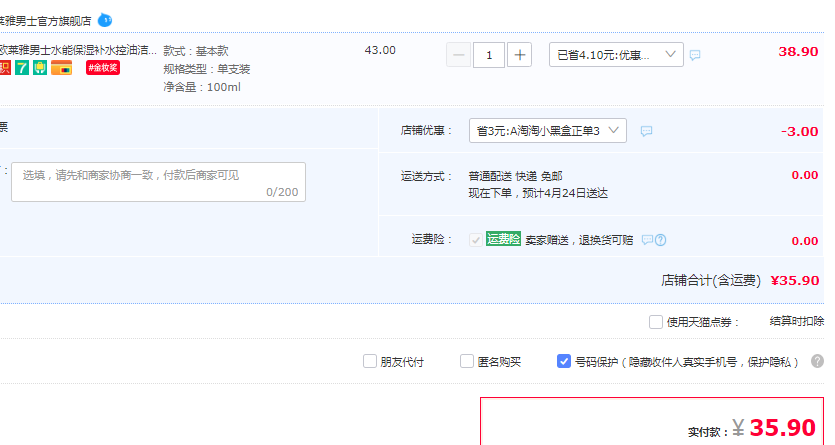The image size is (835, 445).
Task: Enable 朋友代付 checkbox
Action: click(x=370, y=361)
